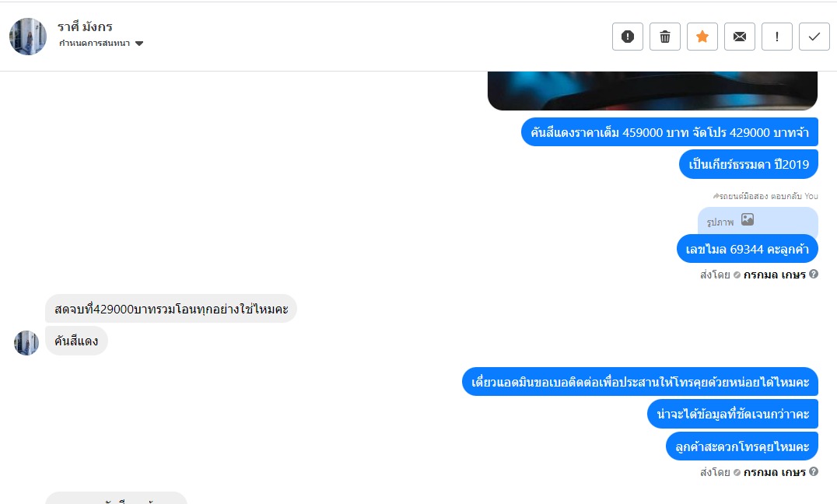The image size is (837, 504).
Task: Open ราศี มังกร profile picture in header
Action: (x=28, y=37)
